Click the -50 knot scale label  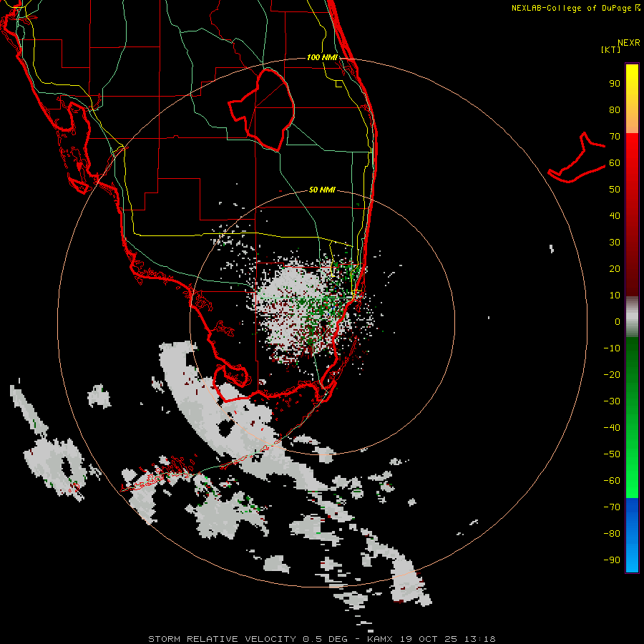(612, 454)
